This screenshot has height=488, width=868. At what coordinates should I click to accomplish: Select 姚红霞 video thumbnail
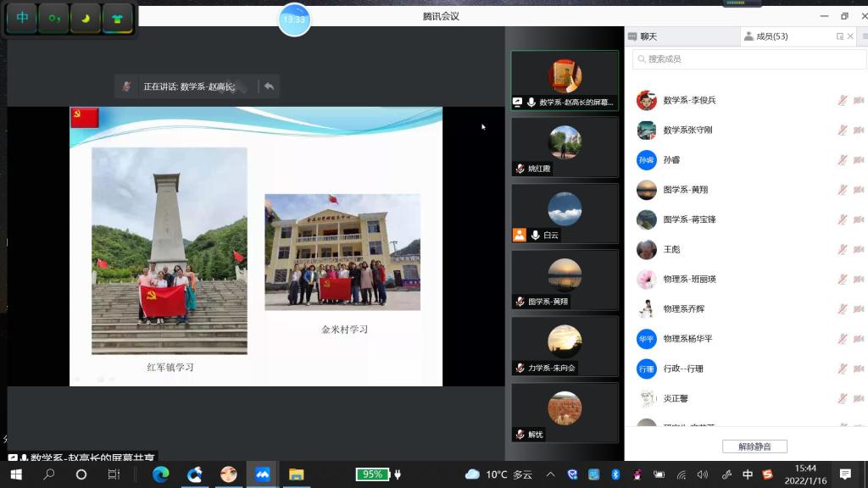pyautogui.click(x=565, y=146)
